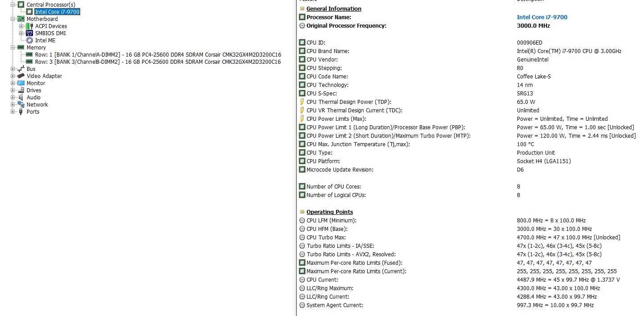The width and height of the screenshot is (644, 316).
Task: Collapse the Motherboard tree node
Action: click(13, 19)
